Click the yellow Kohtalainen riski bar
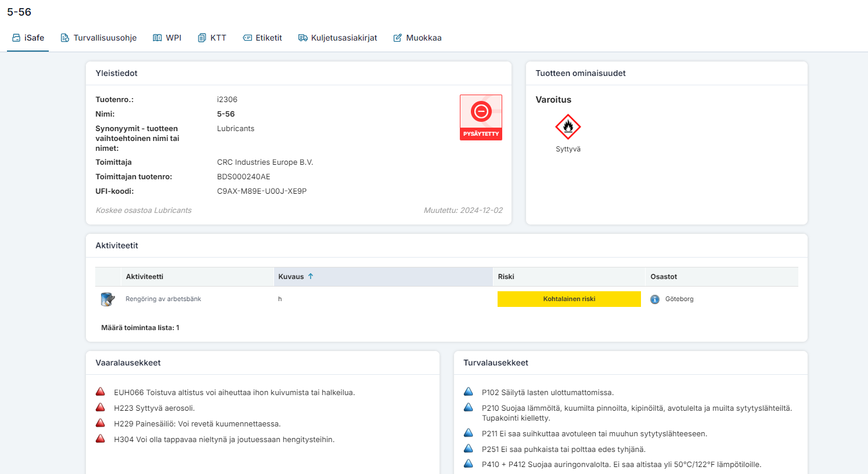 (569, 299)
